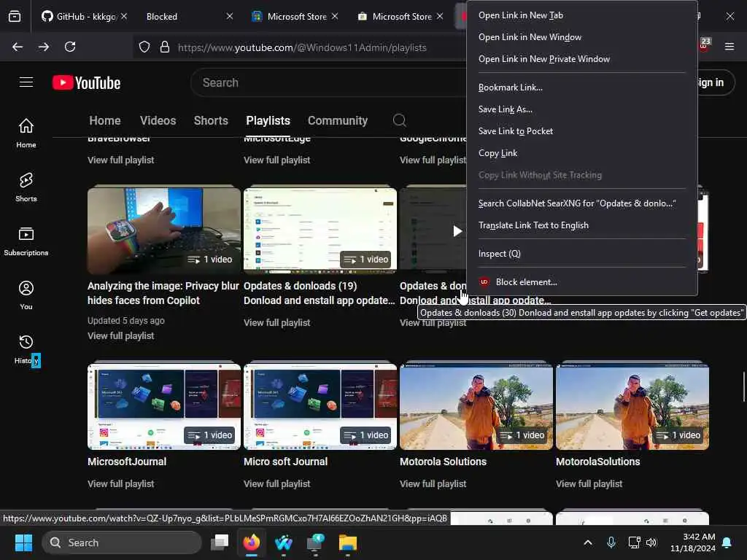Click the Firefox View icon

(15, 16)
